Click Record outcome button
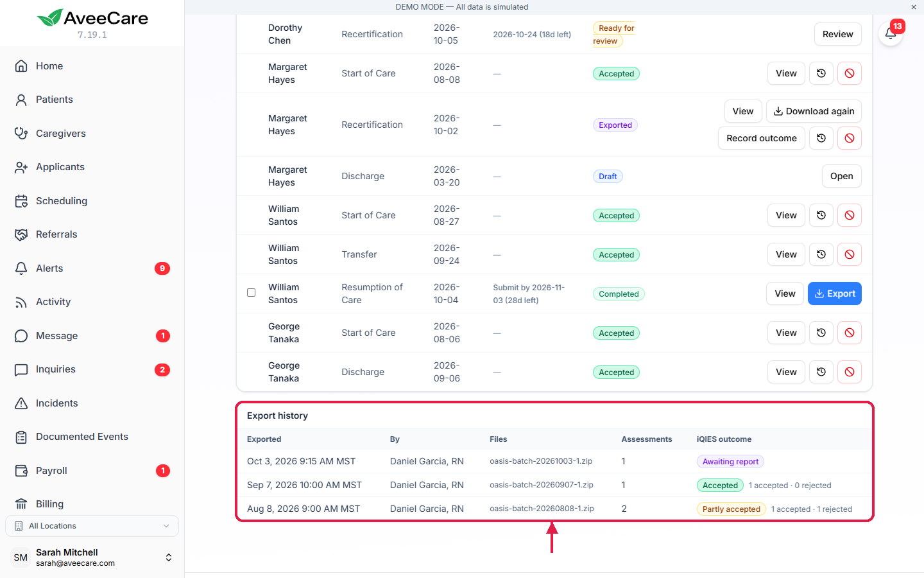The width and height of the screenshot is (924, 578). pyautogui.click(x=762, y=138)
